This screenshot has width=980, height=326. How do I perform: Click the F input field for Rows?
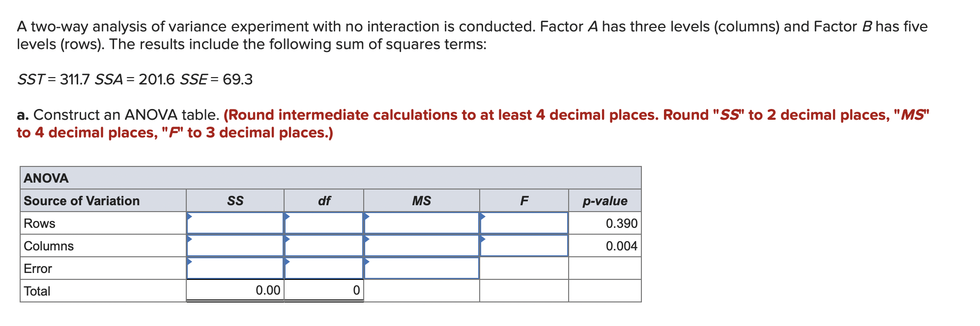pos(524,223)
